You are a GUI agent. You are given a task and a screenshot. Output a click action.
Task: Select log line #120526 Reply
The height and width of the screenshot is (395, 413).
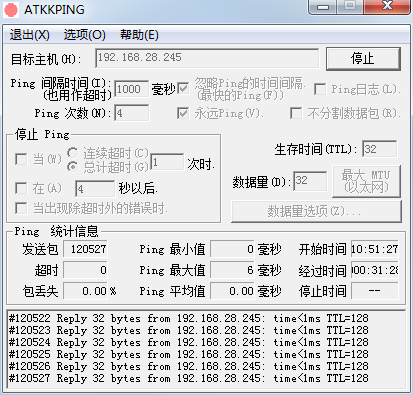(x=189, y=366)
